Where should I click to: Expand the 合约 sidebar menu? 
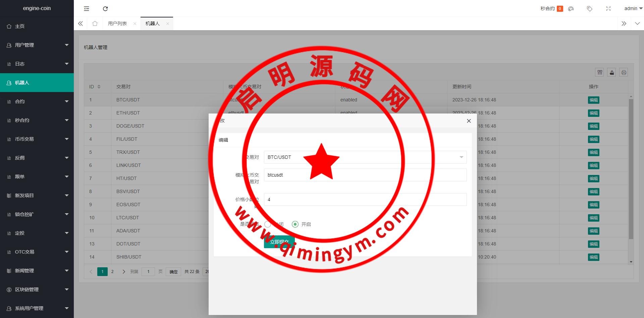[37, 101]
